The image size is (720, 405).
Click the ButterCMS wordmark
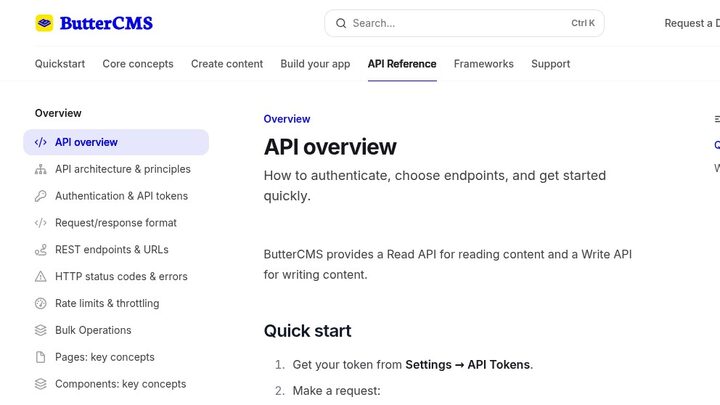[106, 23]
